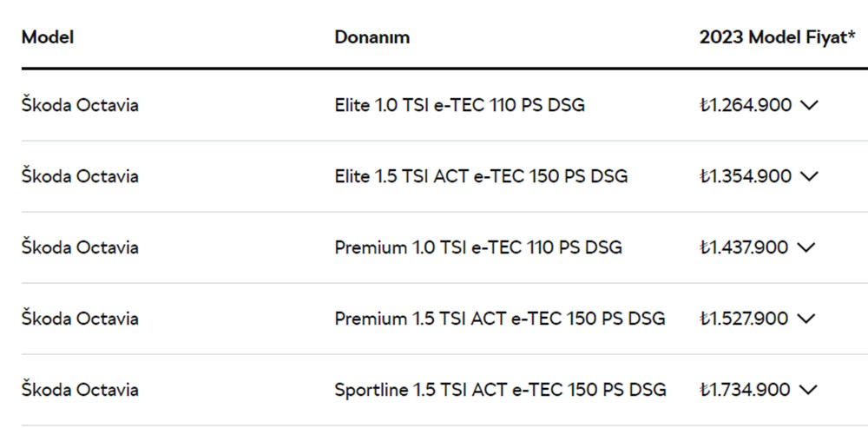Expand the ₺1.354.900 price chevron
The image size is (868, 428).
pyautogui.click(x=809, y=176)
